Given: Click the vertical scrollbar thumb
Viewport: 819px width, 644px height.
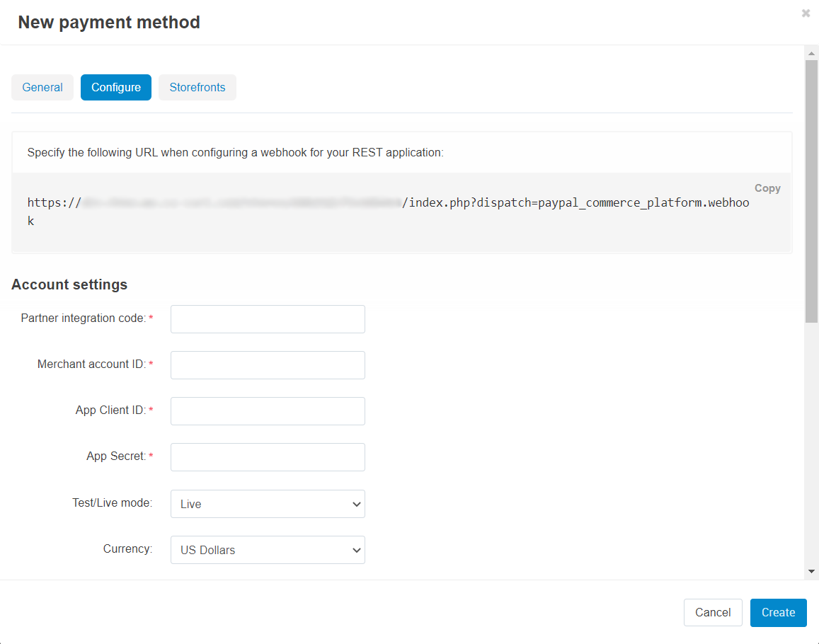Looking at the screenshot, I should point(811,191).
